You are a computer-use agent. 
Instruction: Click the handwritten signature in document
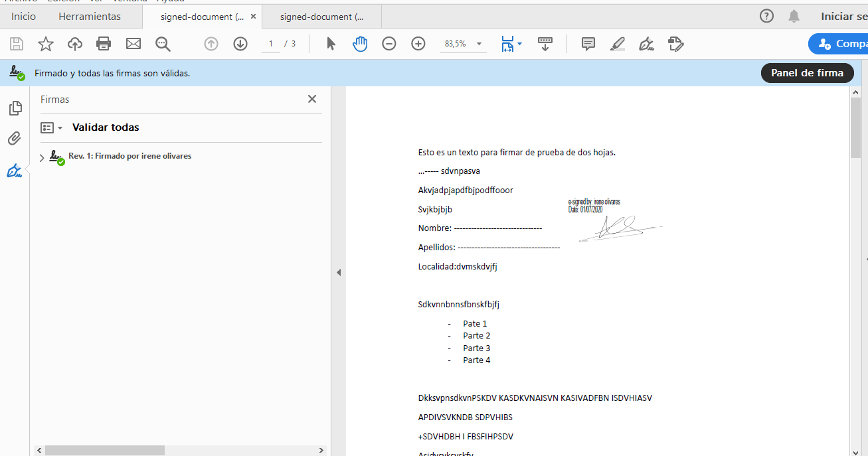(620, 228)
